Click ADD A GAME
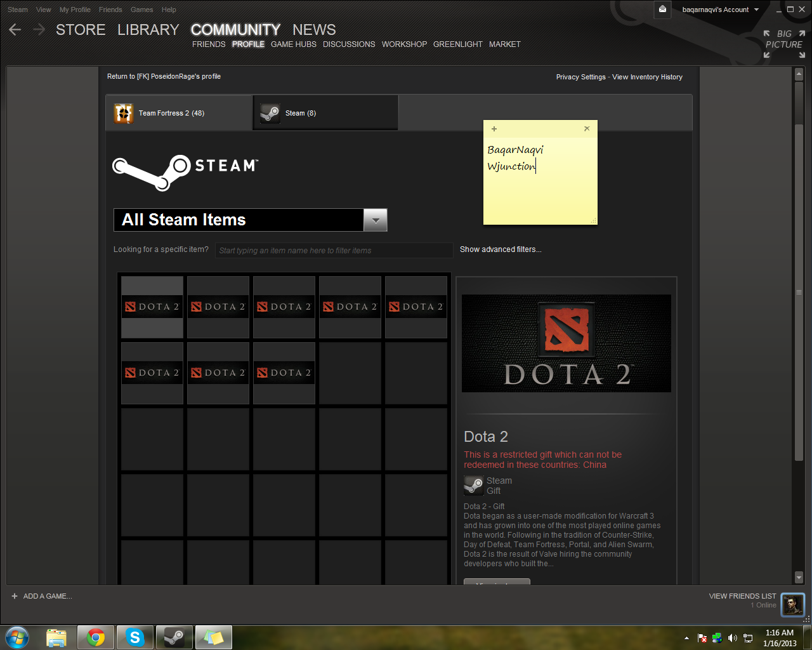This screenshot has width=812, height=650. click(x=48, y=596)
